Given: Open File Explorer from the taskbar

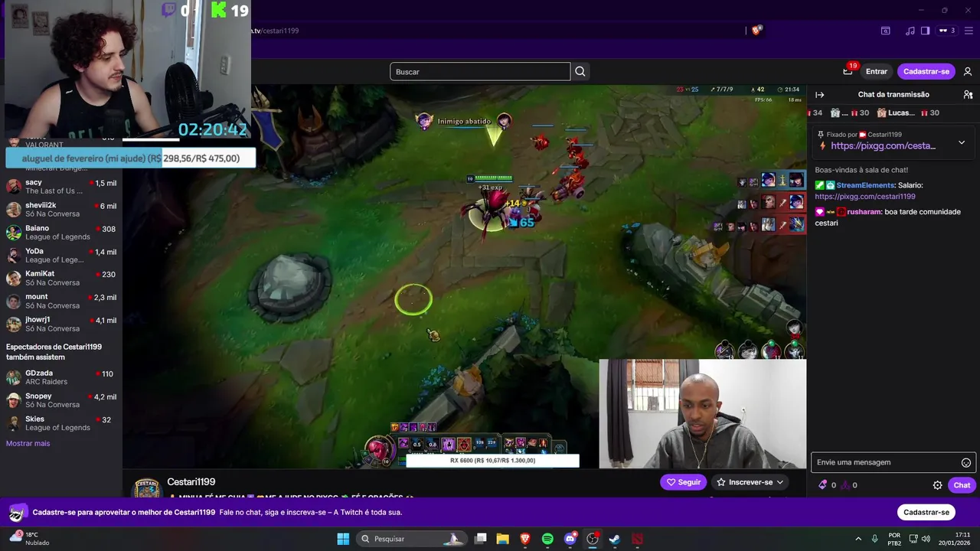Looking at the screenshot, I should [x=503, y=539].
